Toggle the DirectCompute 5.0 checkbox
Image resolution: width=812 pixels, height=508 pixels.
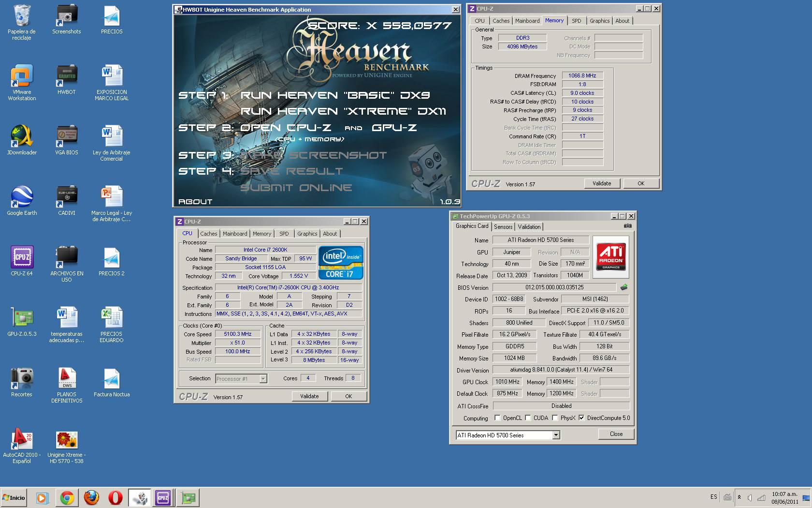pyautogui.click(x=581, y=418)
